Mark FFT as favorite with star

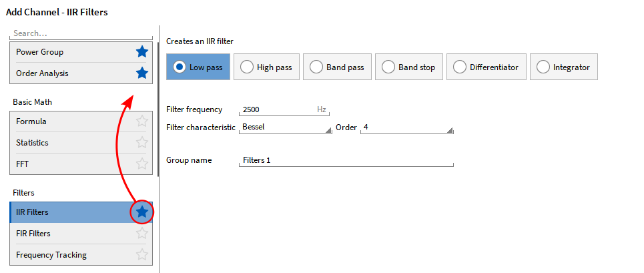(141, 164)
